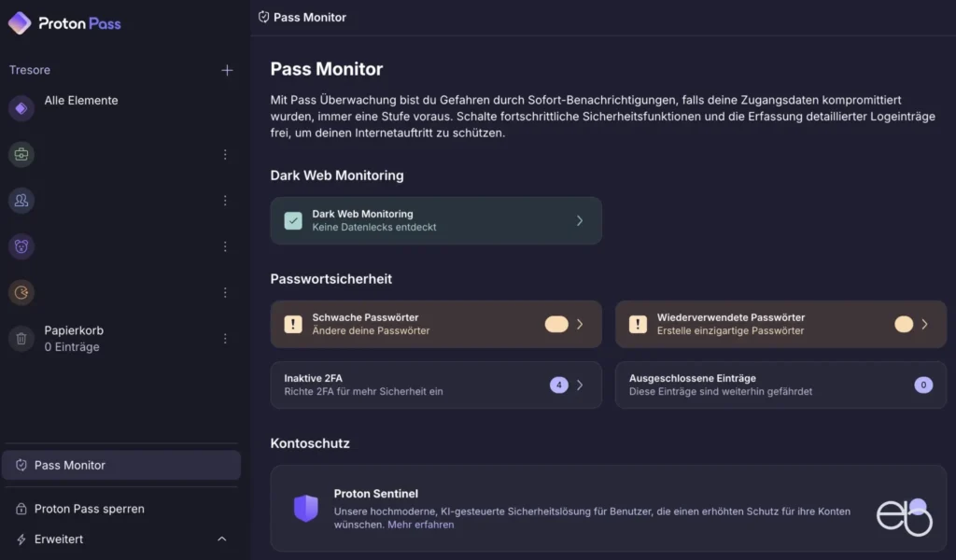Viewport: 956px width, 560px height.
Task: Click the count badge on Schwache Passwörter
Action: click(x=556, y=324)
